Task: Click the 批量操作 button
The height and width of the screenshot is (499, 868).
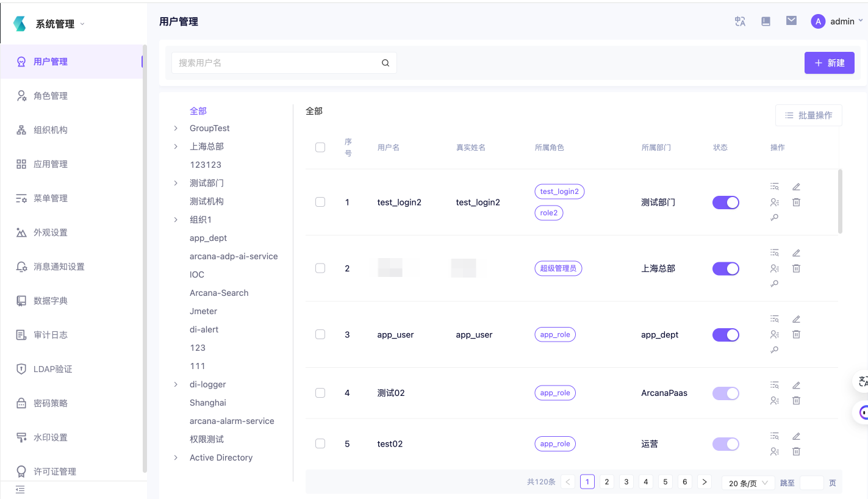Action: pos(809,115)
